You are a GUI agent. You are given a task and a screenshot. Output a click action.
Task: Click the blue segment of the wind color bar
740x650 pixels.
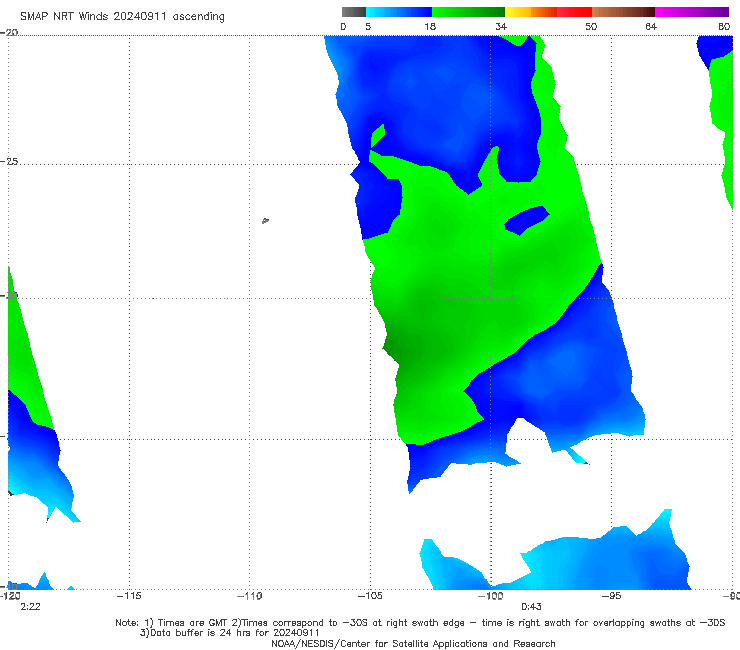point(399,12)
